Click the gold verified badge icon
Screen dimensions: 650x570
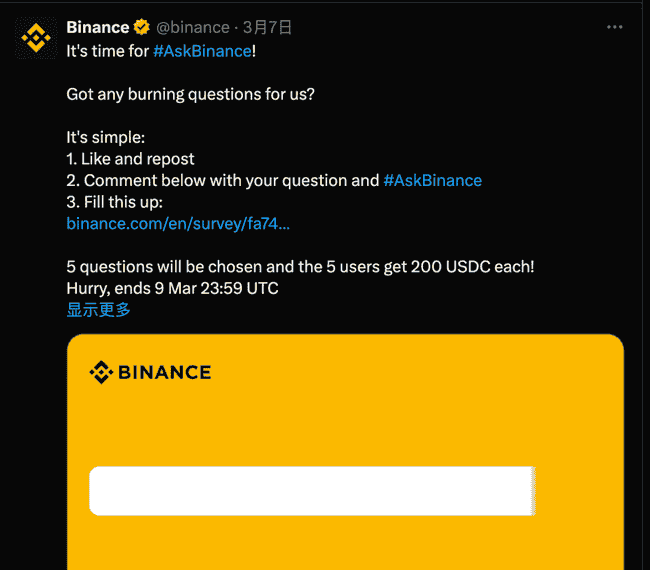pos(141,27)
